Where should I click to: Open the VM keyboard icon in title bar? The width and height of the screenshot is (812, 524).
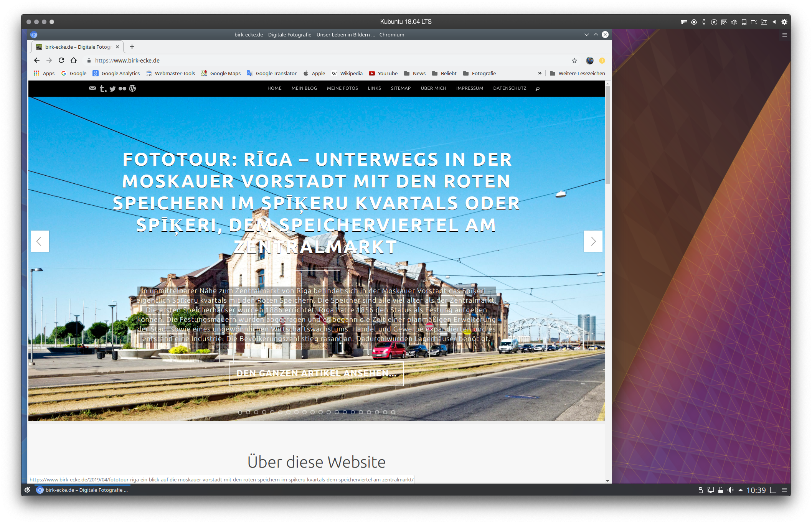[684, 22]
